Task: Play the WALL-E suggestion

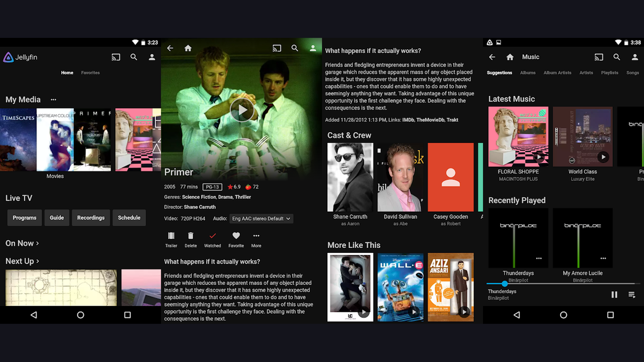Action: click(415, 312)
